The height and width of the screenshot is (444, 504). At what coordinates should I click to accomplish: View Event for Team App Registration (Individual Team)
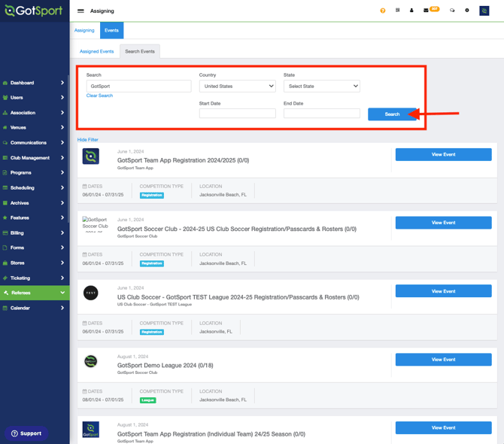pyautogui.click(x=443, y=427)
